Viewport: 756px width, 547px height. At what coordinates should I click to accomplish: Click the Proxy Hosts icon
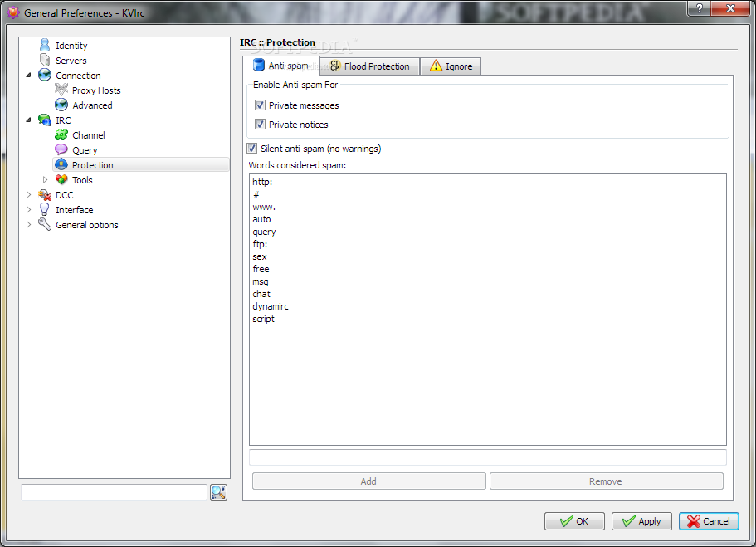pos(61,90)
